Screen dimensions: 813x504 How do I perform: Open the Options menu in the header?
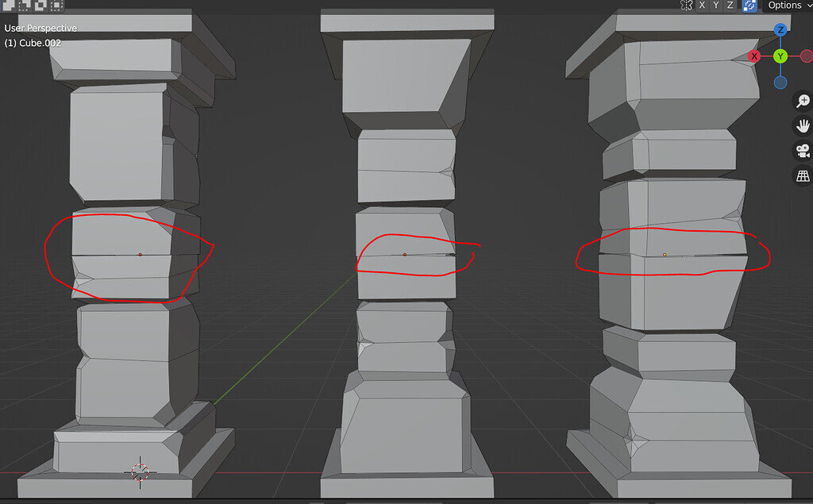[x=785, y=6]
